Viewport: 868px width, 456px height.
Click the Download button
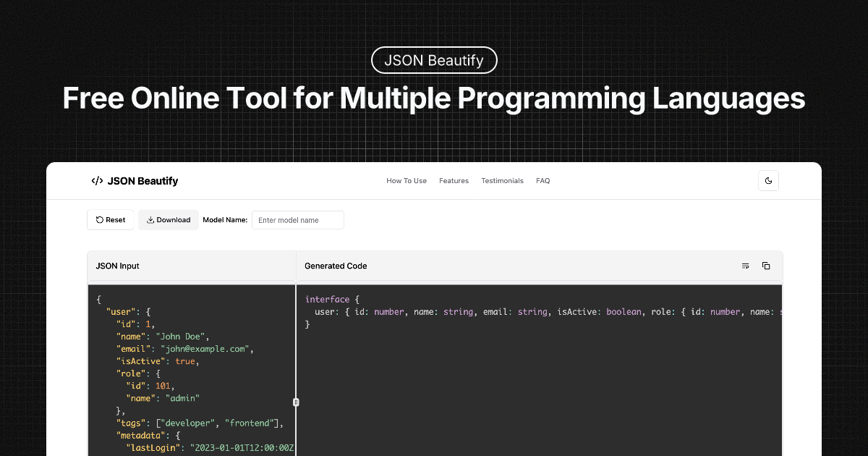click(x=168, y=219)
